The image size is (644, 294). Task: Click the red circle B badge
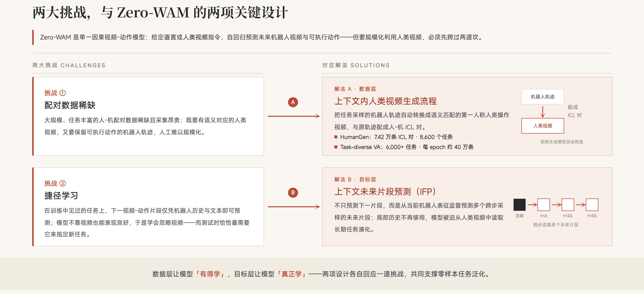[293, 193]
